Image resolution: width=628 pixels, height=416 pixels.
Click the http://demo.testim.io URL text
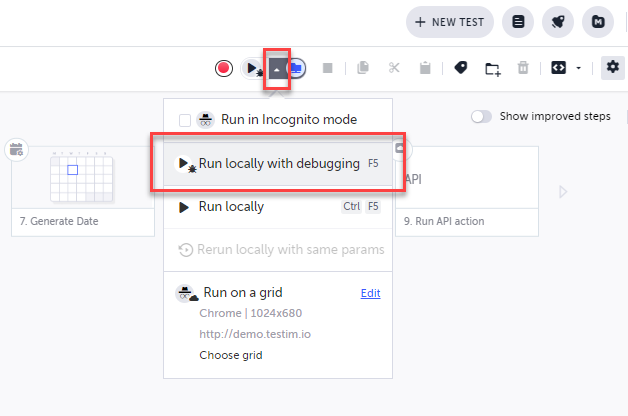click(x=255, y=334)
